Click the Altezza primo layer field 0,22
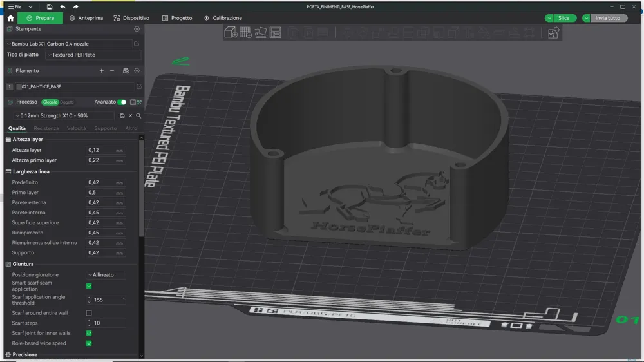The image size is (644, 362). [x=106, y=160]
